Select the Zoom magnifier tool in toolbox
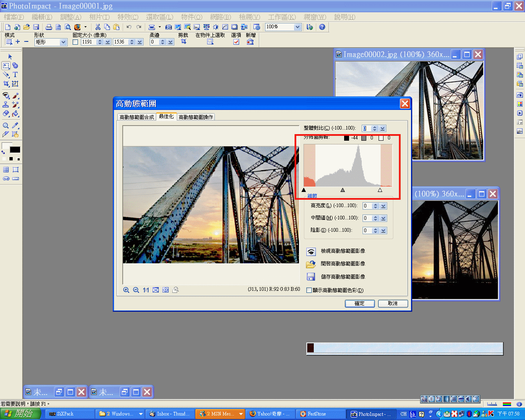The image size is (525, 420). pos(6,126)
